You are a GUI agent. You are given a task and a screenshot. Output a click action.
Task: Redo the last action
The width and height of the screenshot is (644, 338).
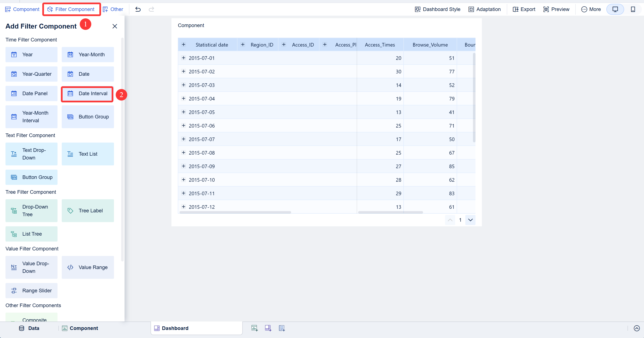152,9
